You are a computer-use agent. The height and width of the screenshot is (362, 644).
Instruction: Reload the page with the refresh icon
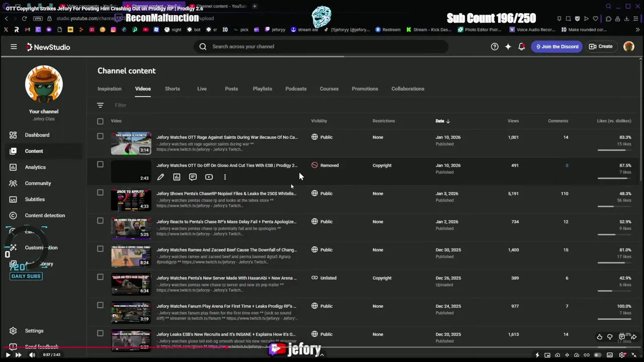(24, 19)
